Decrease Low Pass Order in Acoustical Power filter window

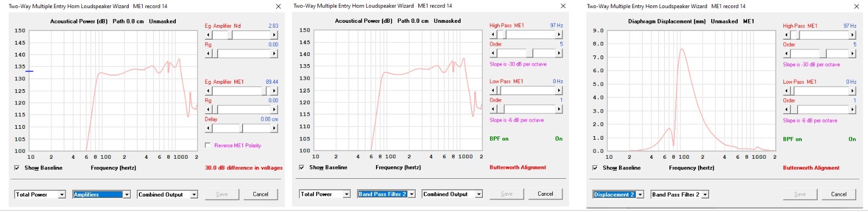click(493, 109)
